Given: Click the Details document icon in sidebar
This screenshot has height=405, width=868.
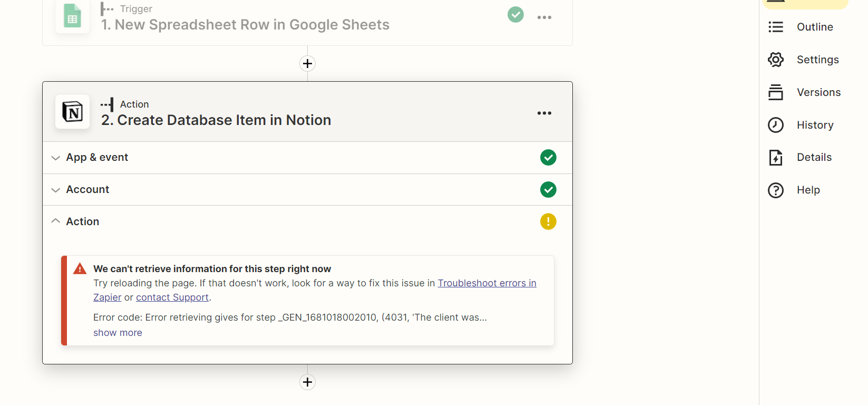Looking at the screenshot, I should point(776,157).
